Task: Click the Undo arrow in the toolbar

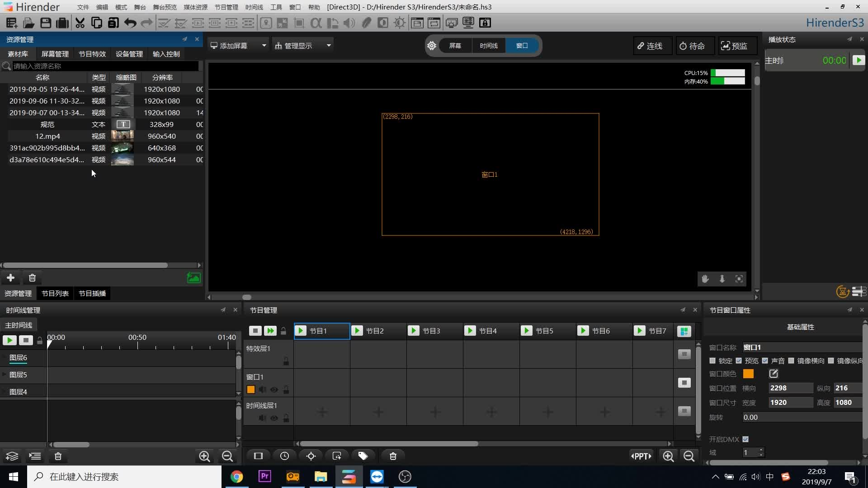Action: 130,23
